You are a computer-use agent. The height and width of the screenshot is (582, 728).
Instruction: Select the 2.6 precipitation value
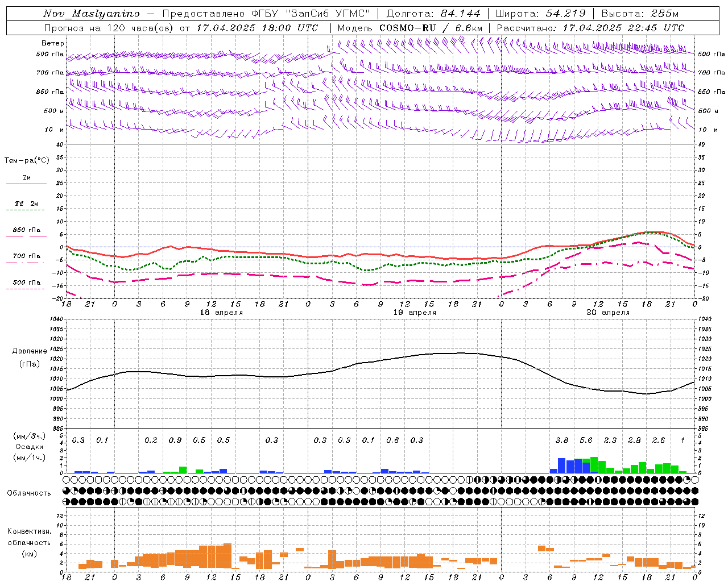[659, 440]
